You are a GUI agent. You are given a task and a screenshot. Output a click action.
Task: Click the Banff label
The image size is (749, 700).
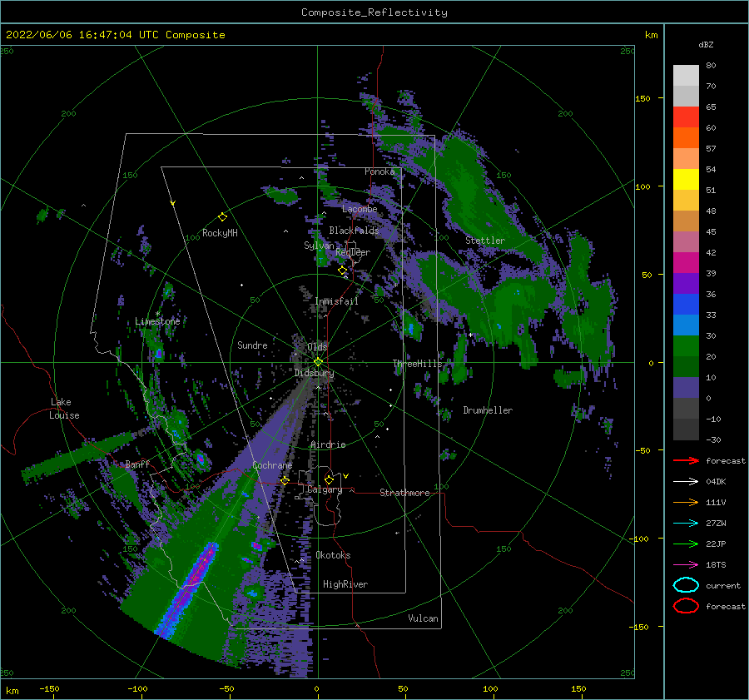137,464
